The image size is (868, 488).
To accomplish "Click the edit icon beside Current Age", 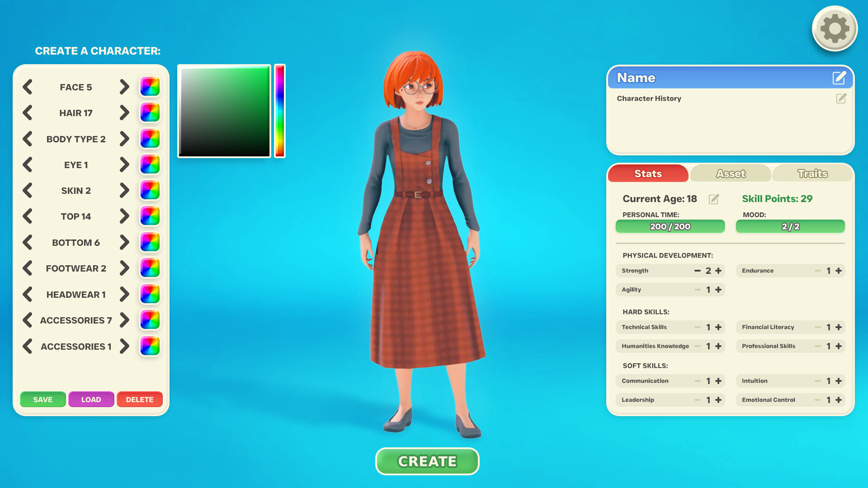I will pyautogui.click(x=713, y=199).
